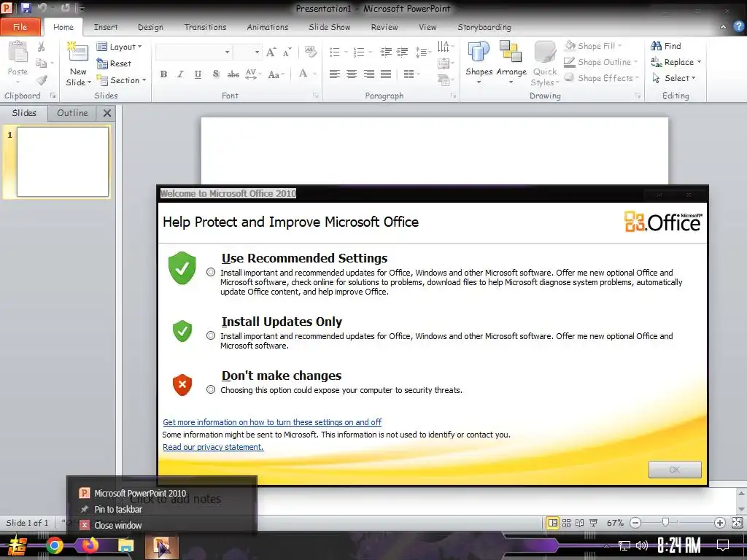The image size is (747, 560).
Task: Toggle Italic formatting
Action: pyautogui.click(x=180, y=74)
